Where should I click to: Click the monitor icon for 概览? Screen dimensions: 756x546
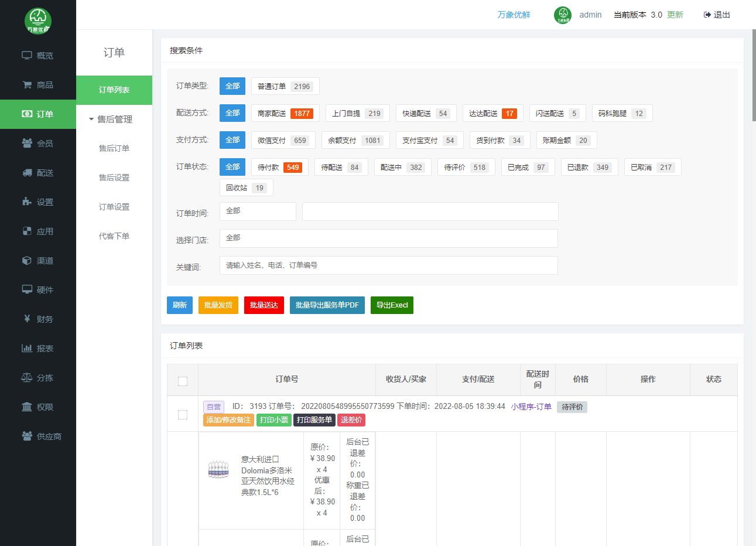coord(27,56)
